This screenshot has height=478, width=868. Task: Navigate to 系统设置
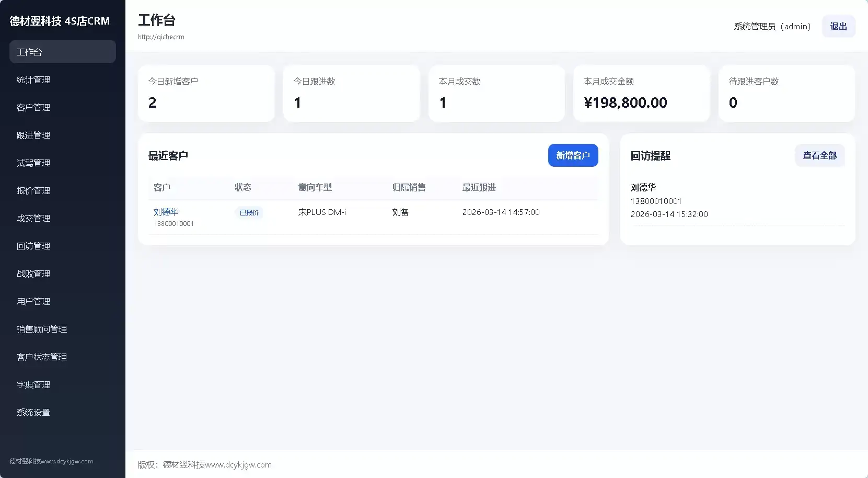(x=33, y=412)
